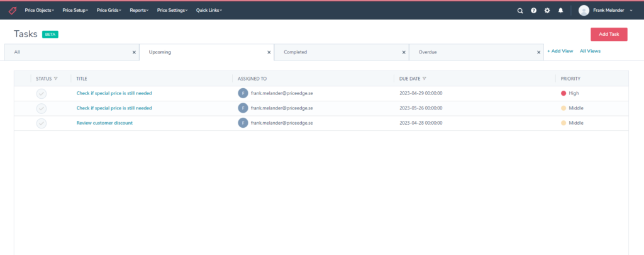This screenshot has height=255, width=644.
Task: Switch to the All tasks tab
Action: point(18,52)
